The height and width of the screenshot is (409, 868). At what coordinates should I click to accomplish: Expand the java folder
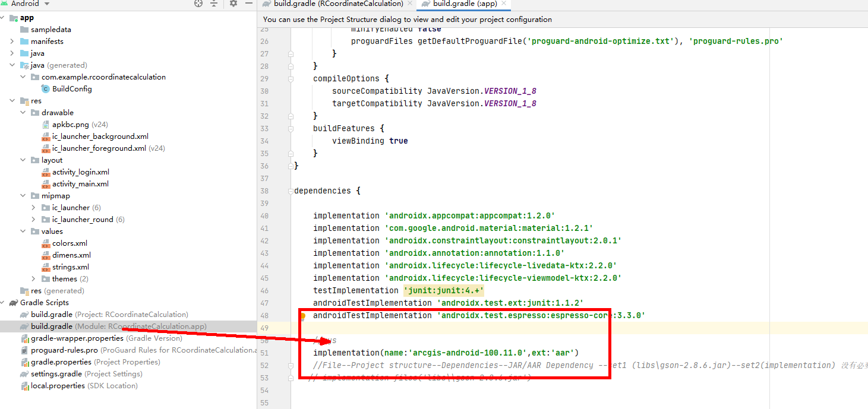[x=12, y=53]
